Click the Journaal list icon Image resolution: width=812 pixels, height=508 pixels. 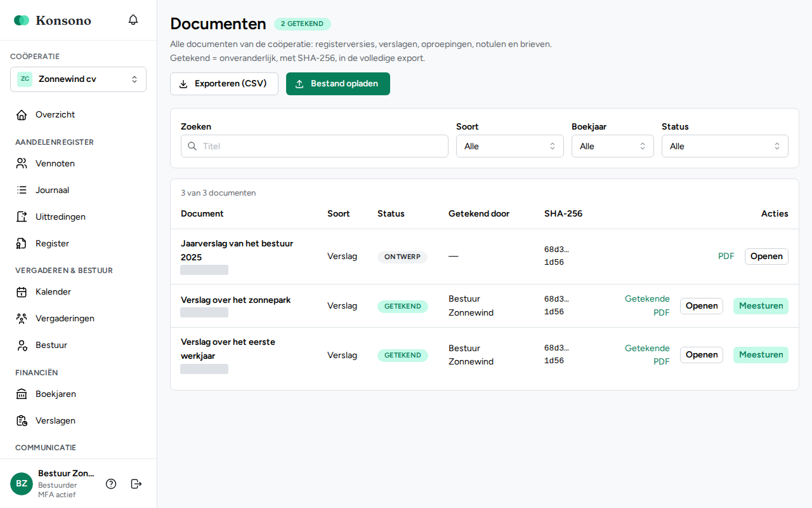tap(22, 190)
